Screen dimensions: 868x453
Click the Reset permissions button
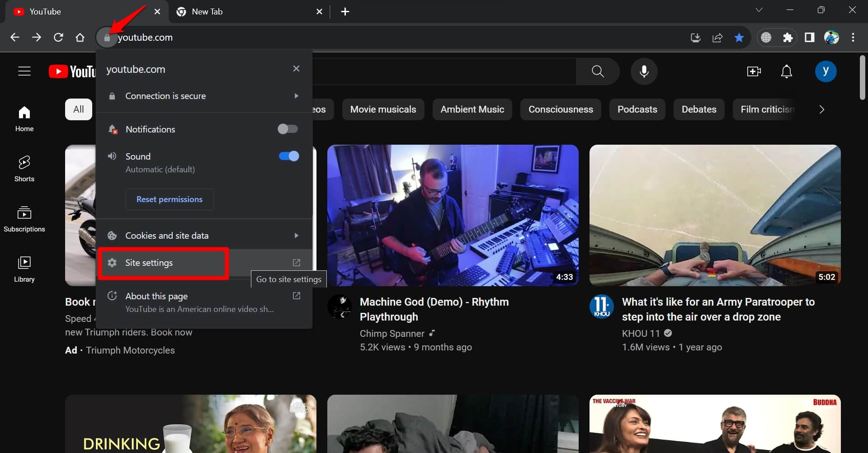point(170,199)
